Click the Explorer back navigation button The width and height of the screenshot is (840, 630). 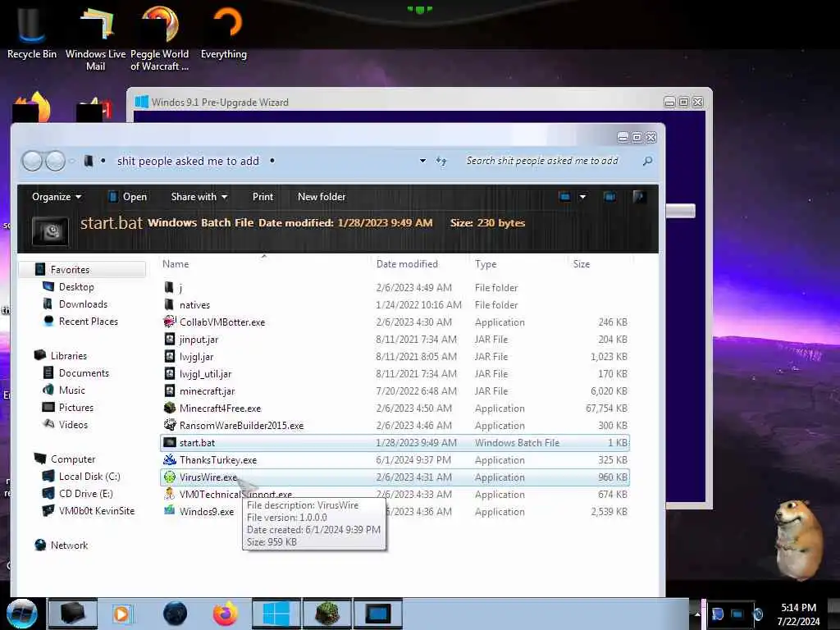click(x=32, y=161)
